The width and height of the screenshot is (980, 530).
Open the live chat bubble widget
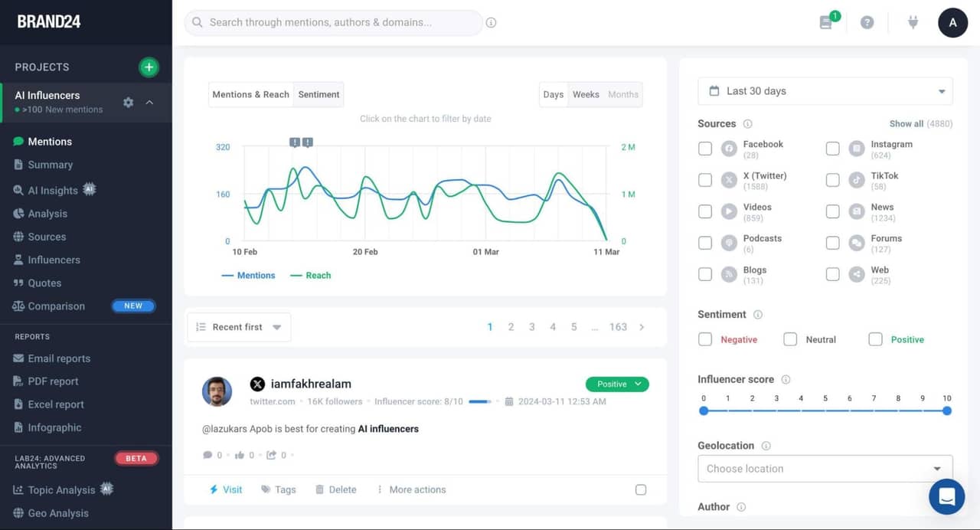pyautogui.click(x=946, y=496)
